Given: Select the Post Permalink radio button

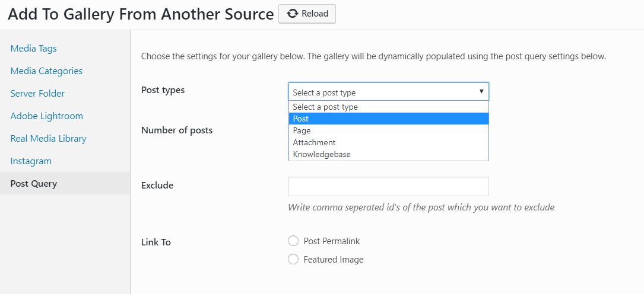Looking at the screenshot, I should coord(293,241).
